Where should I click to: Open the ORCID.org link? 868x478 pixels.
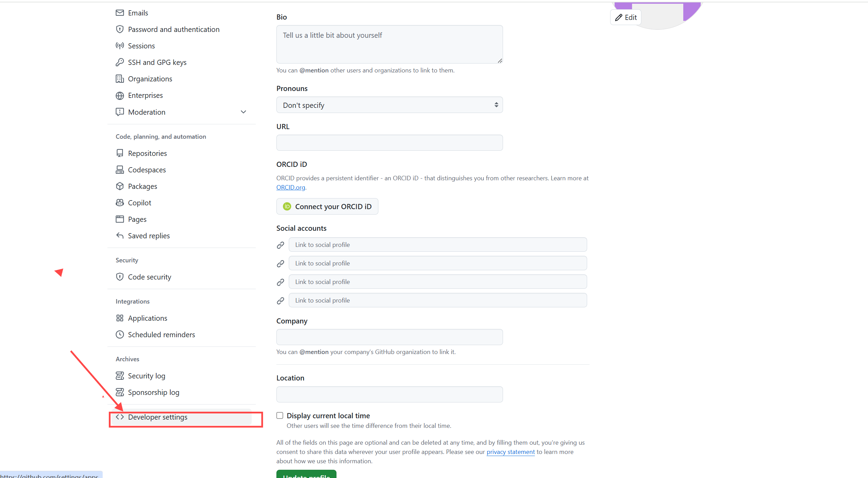point(290,187)
